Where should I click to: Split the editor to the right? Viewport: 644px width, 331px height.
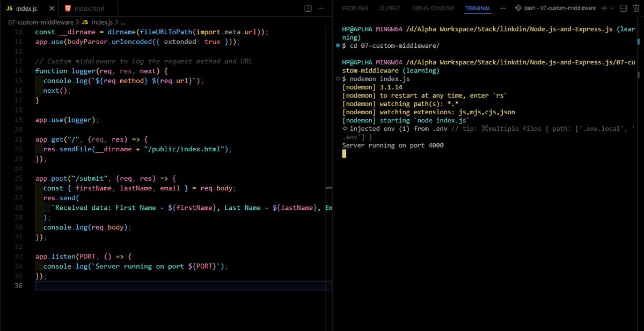click(308, 8)
